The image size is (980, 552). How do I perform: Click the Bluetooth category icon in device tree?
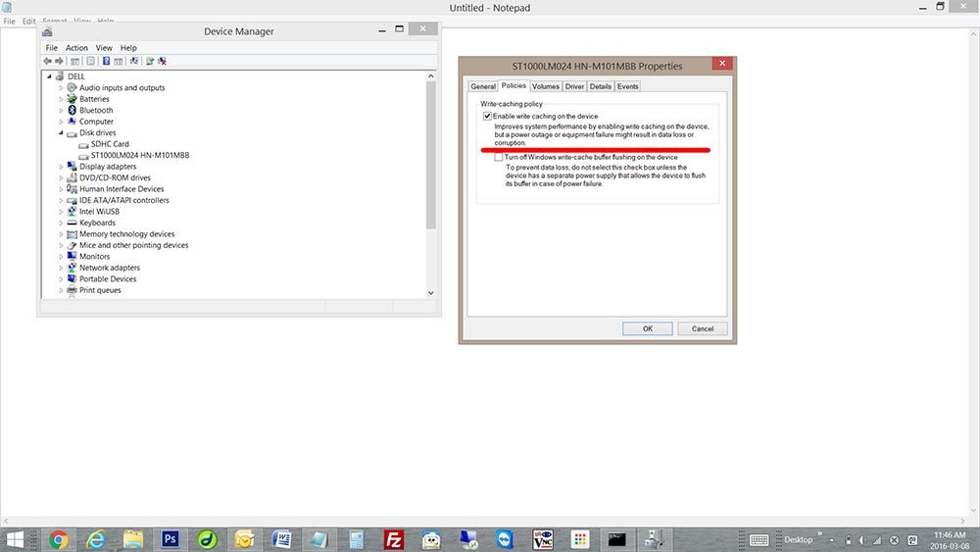point(72,110)
